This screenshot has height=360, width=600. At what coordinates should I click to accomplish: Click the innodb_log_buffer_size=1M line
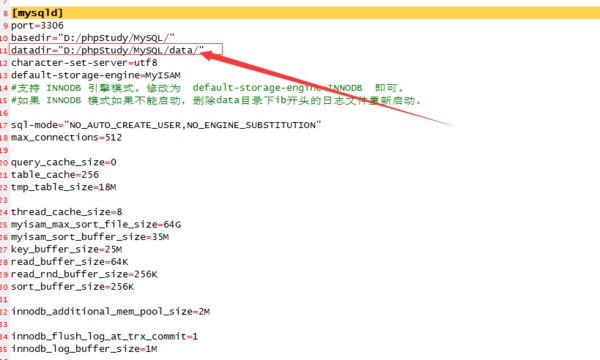84,349
